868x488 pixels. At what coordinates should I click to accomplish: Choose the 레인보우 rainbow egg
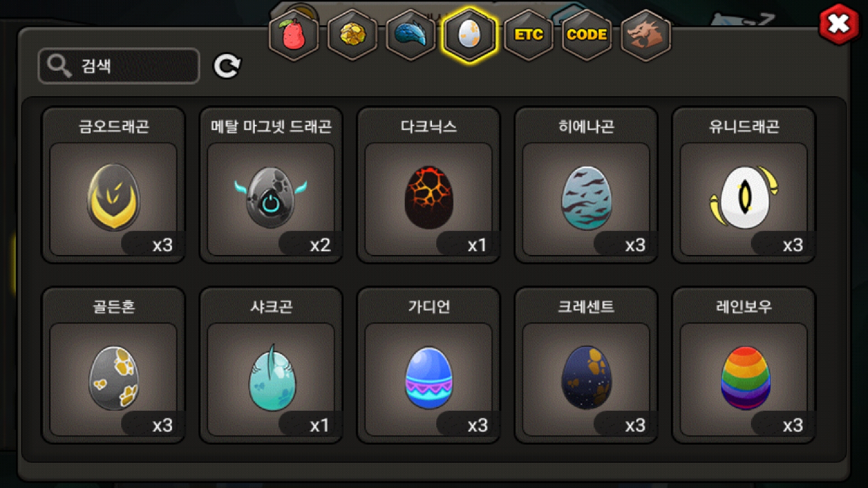744,365
